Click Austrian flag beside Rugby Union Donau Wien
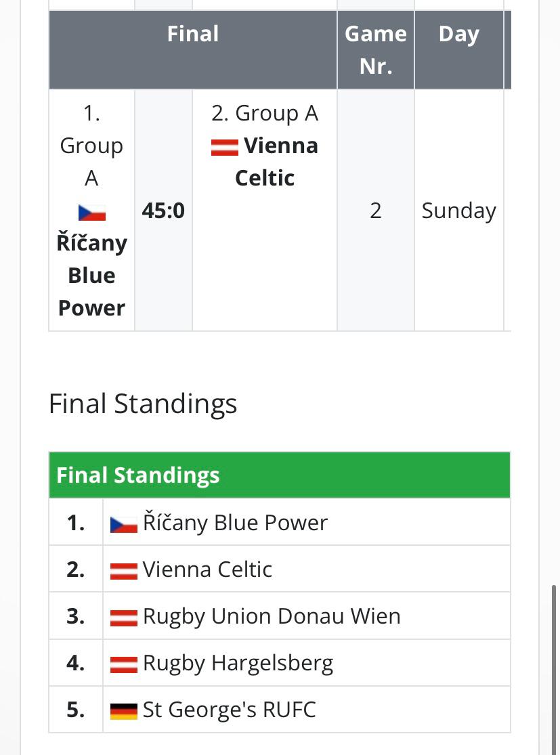Viewport: 560px width, 755px height. (x=124, y=618)
